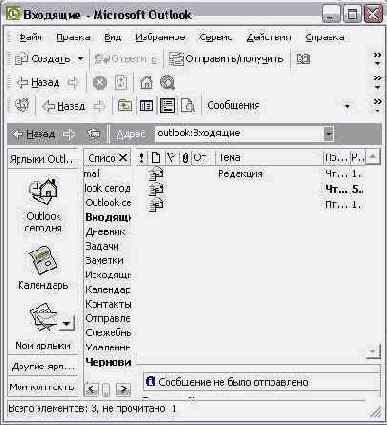The image size is (387, 425).
Task: Click the Search the web icon
Action: [x=167, y=83]
